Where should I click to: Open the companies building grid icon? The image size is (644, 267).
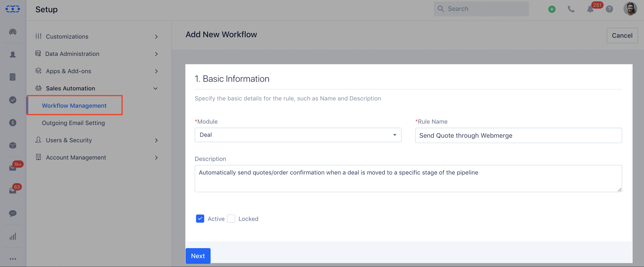(x=13, y=77)
